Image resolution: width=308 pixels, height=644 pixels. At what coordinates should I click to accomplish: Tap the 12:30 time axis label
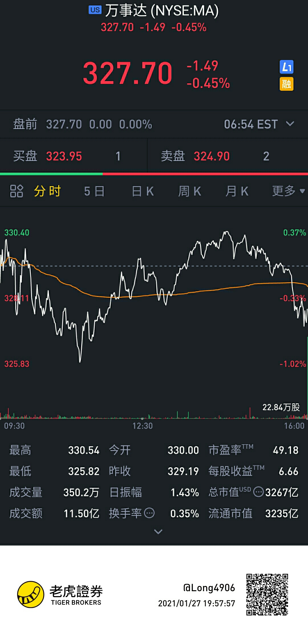pos(143,426)
